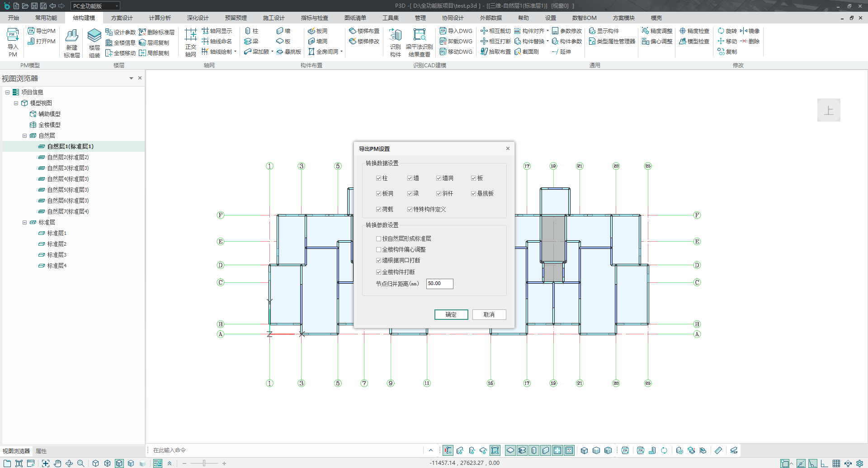
Task: Click the 取消 button in the dialog
Action: click(489, 314)
